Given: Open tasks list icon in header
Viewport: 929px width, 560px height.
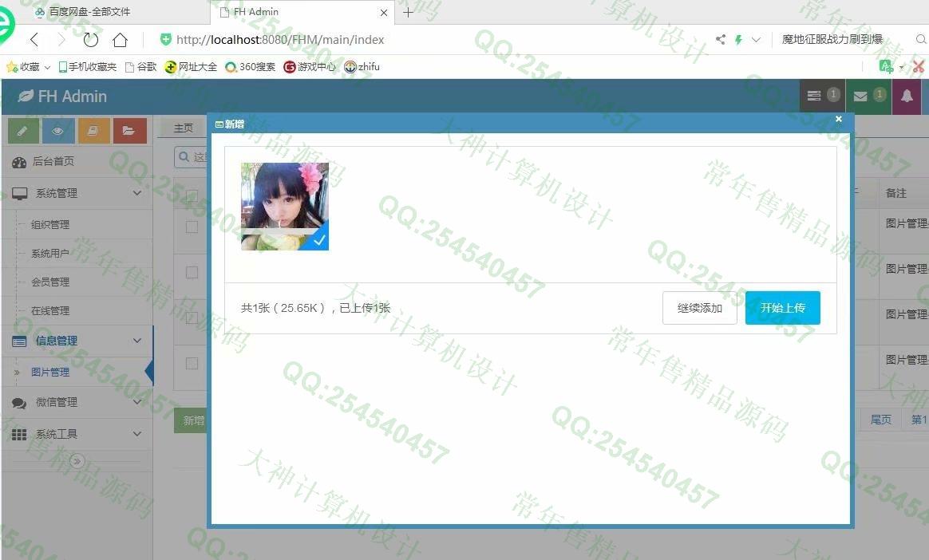Looking at the screenshot, I should point(822,96).
